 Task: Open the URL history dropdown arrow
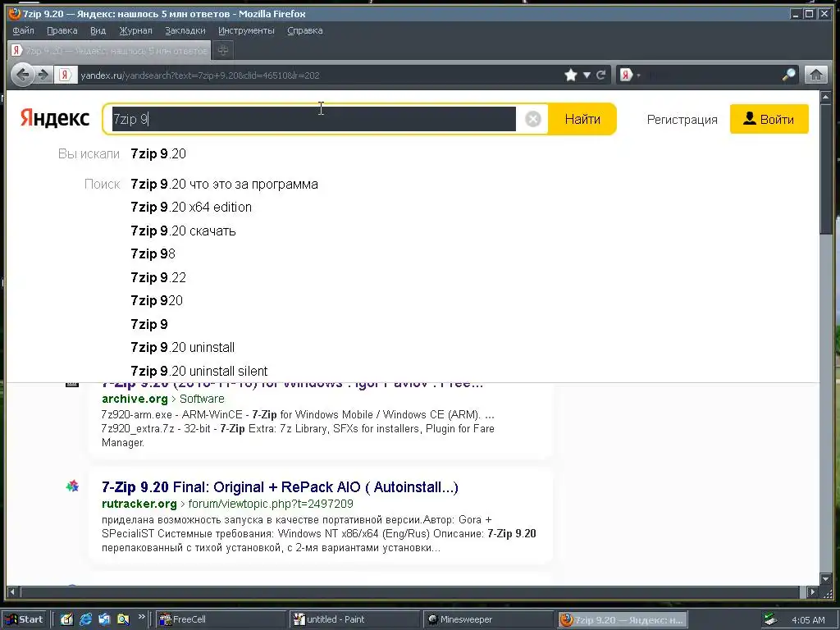click(587, 75)
